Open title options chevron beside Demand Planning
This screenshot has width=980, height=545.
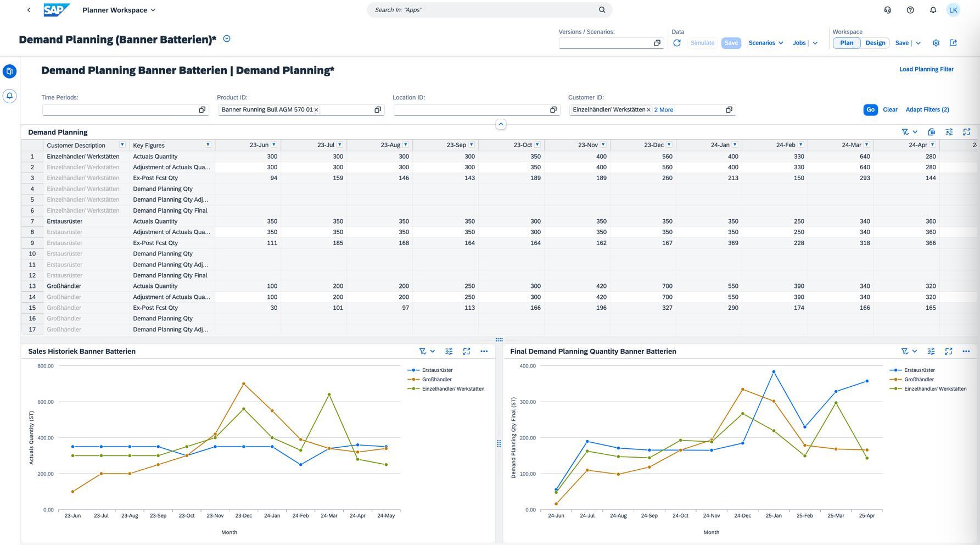227,39
